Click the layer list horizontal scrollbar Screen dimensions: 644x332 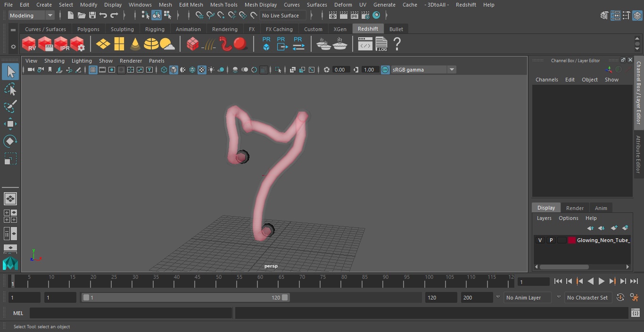point(564,267)
